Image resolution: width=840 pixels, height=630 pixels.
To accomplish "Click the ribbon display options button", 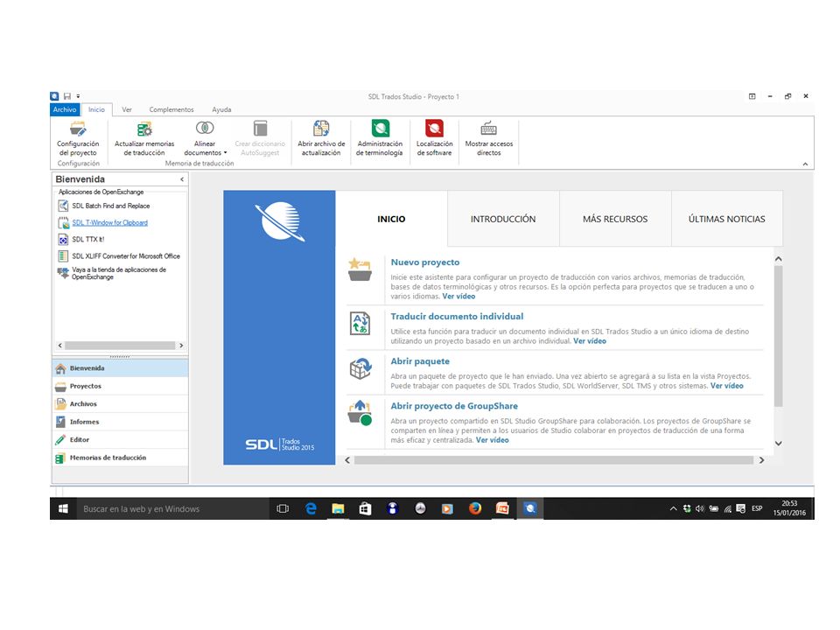I will (x=752, y=96).
